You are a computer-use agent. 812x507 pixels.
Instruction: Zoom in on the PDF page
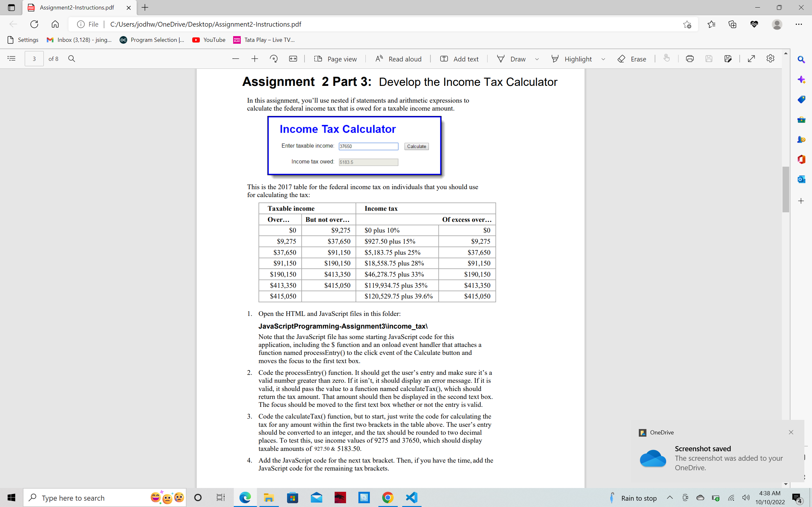pos(255,58)
